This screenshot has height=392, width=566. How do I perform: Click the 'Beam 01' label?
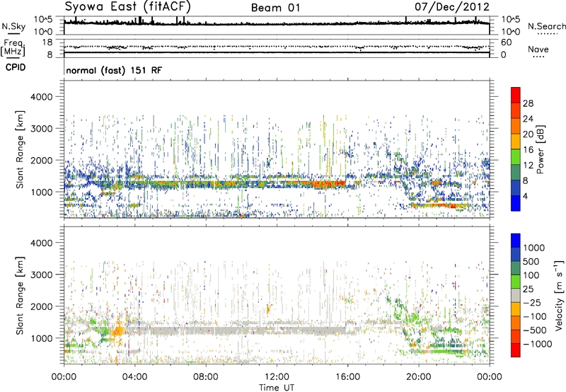coord(275,8)
